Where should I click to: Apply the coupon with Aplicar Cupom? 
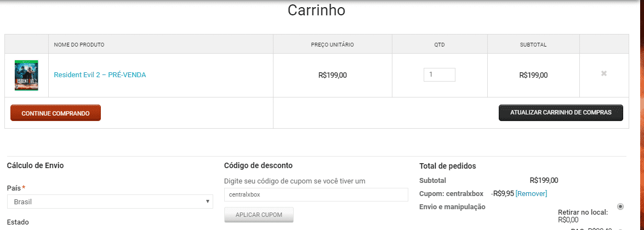[x=259, y=215]
